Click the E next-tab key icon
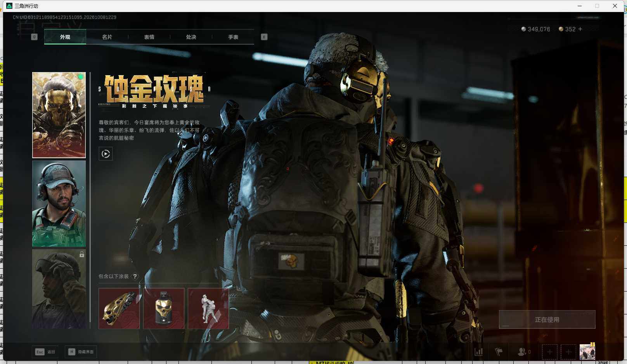The image size is (627, 364). pos(264,37)
